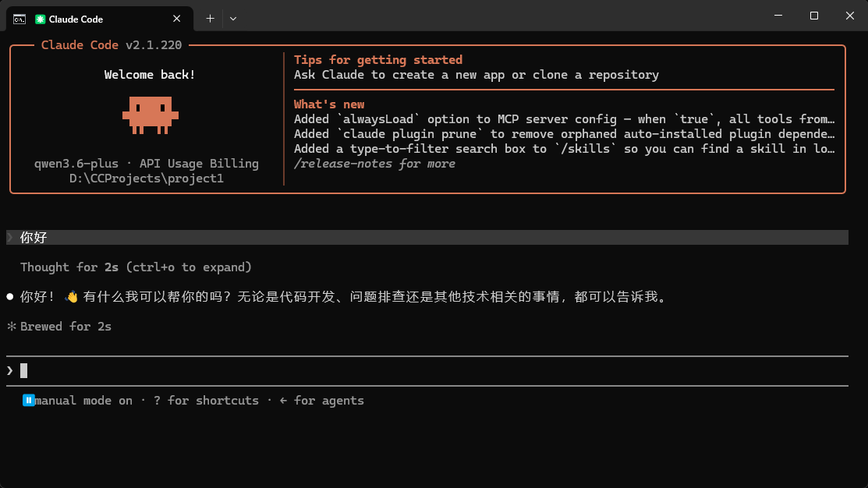
Task: Click the terminal icon in the title bar
Action: 19,19
